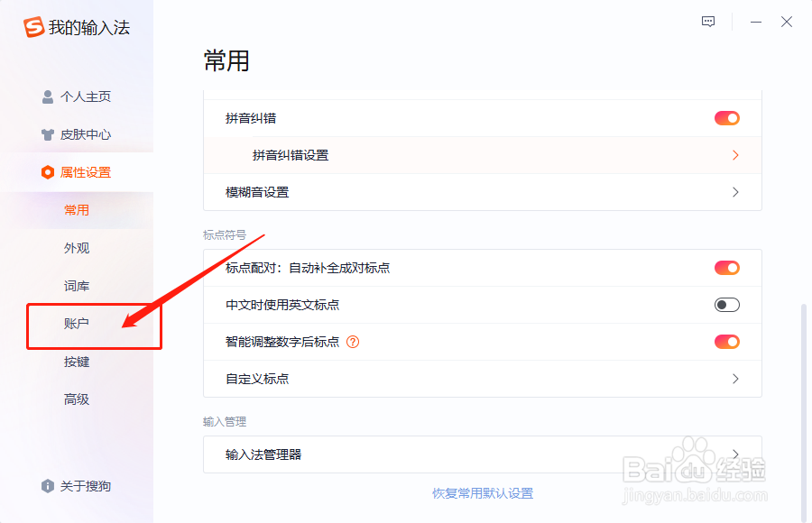Click the 拼音纠错 label text
Screen dimensions: 812x523
251,119
